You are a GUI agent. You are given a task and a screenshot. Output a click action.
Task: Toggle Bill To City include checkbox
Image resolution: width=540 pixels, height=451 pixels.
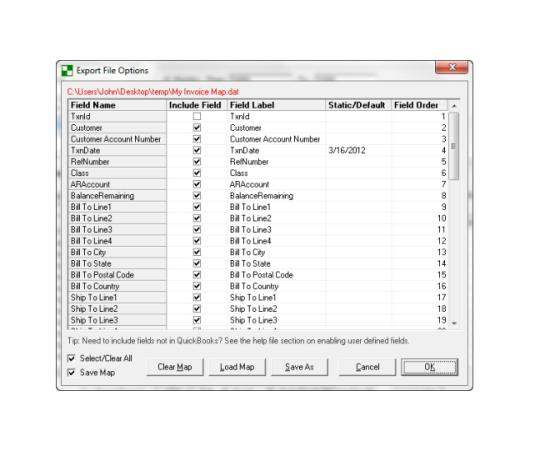(x=197, y=252)
